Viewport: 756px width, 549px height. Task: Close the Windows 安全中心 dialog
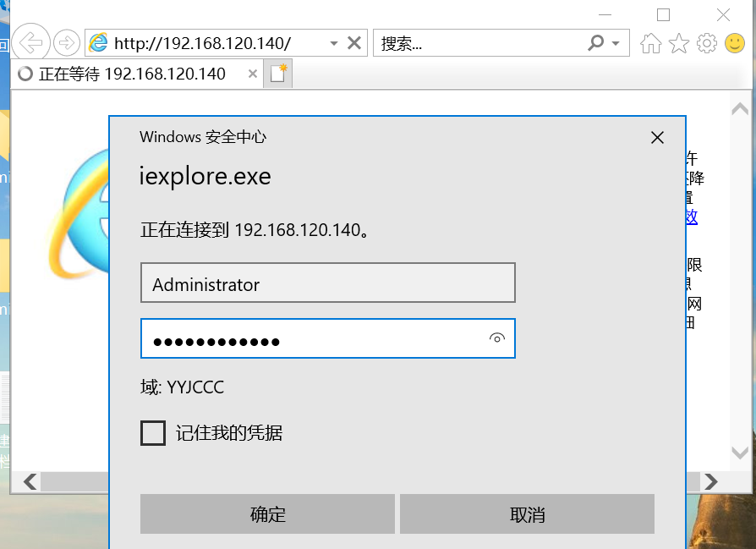coord(657,138)
